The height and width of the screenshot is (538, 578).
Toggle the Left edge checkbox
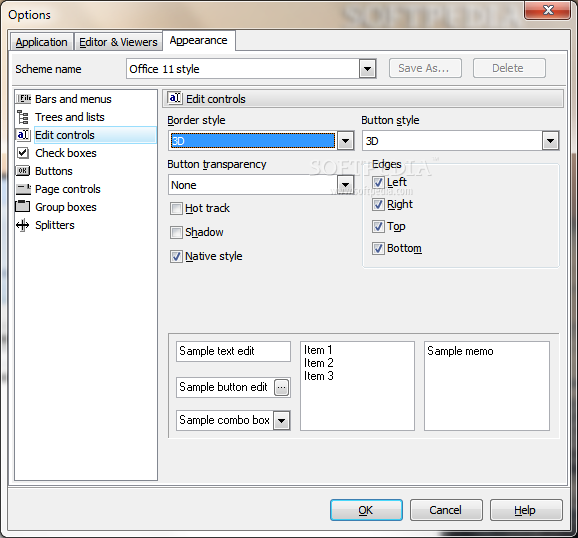378,182
